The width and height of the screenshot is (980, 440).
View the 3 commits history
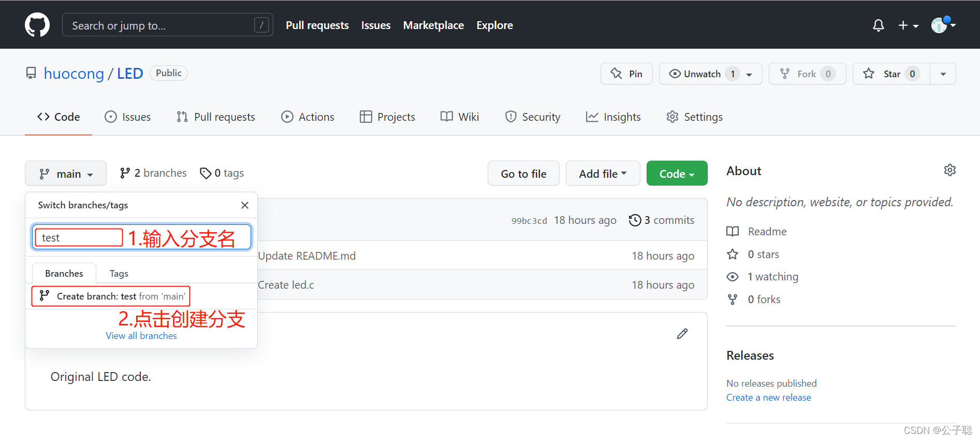662,220
